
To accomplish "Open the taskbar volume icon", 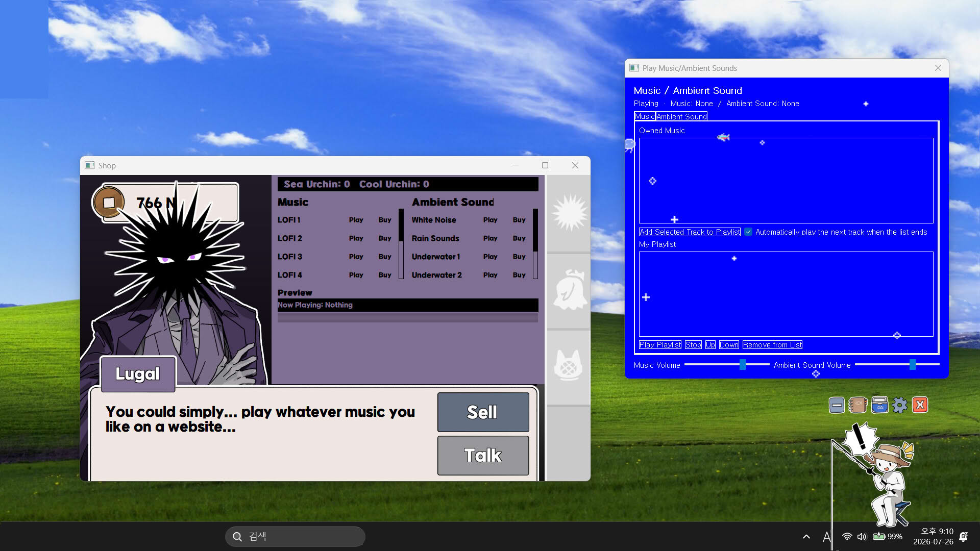I will [862, 537].
